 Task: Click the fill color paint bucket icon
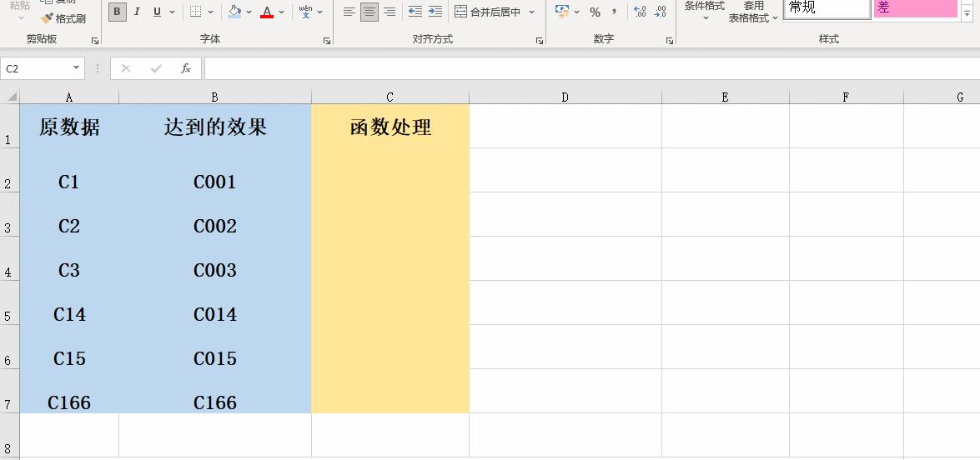click(234, 12)
